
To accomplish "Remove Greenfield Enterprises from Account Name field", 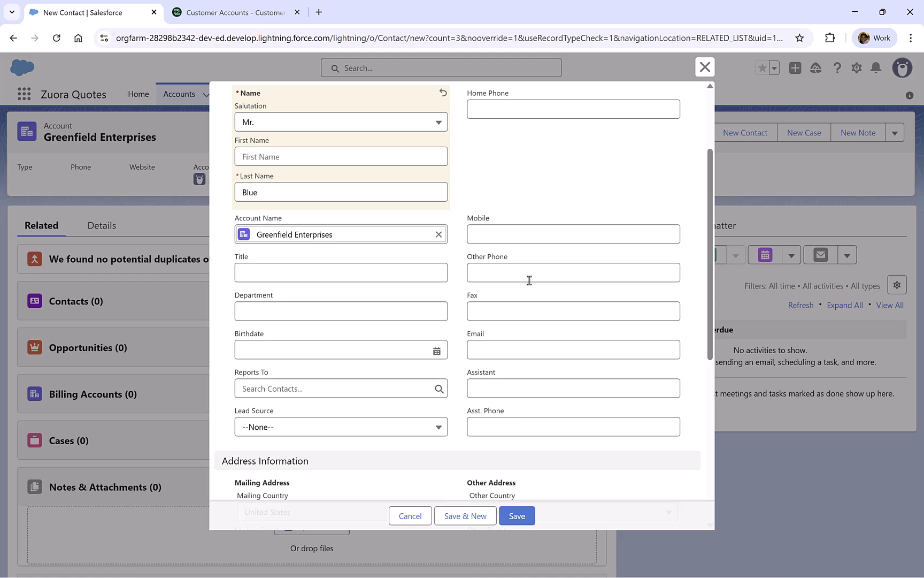I will 438,234.
